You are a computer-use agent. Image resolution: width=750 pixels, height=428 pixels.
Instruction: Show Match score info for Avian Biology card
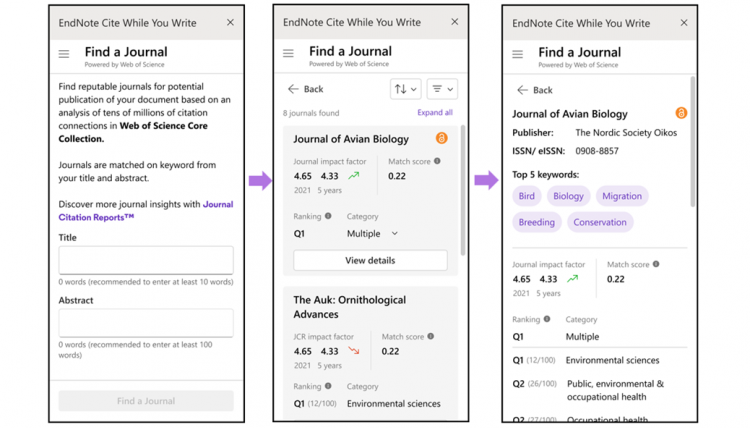[437, 161]
